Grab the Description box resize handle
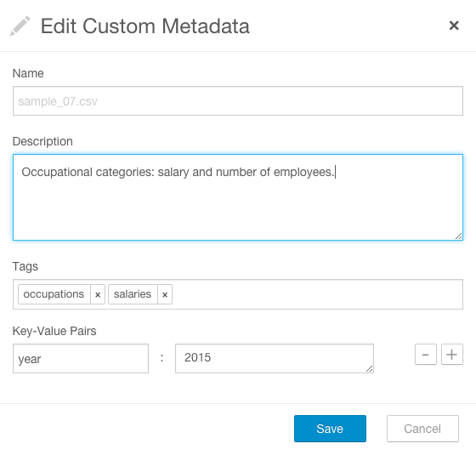The width and height of the screenshot is (476, 455). [x=459, y=236]
